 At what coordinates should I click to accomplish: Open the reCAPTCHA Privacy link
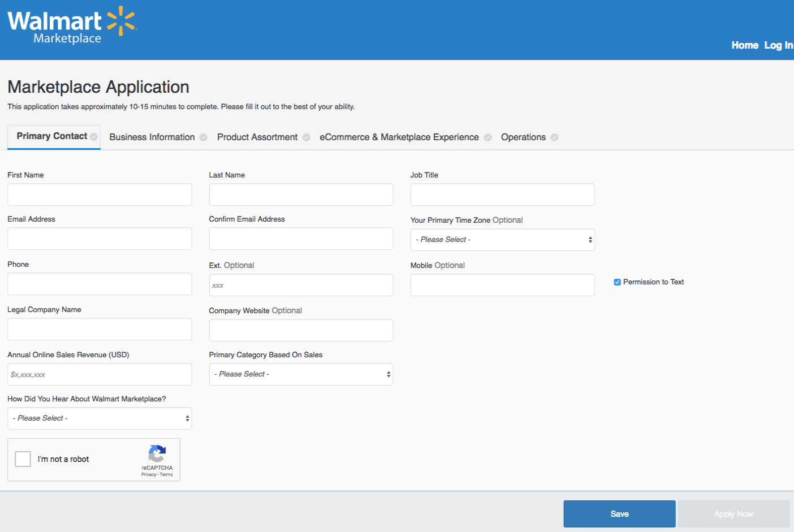(149, 474)
